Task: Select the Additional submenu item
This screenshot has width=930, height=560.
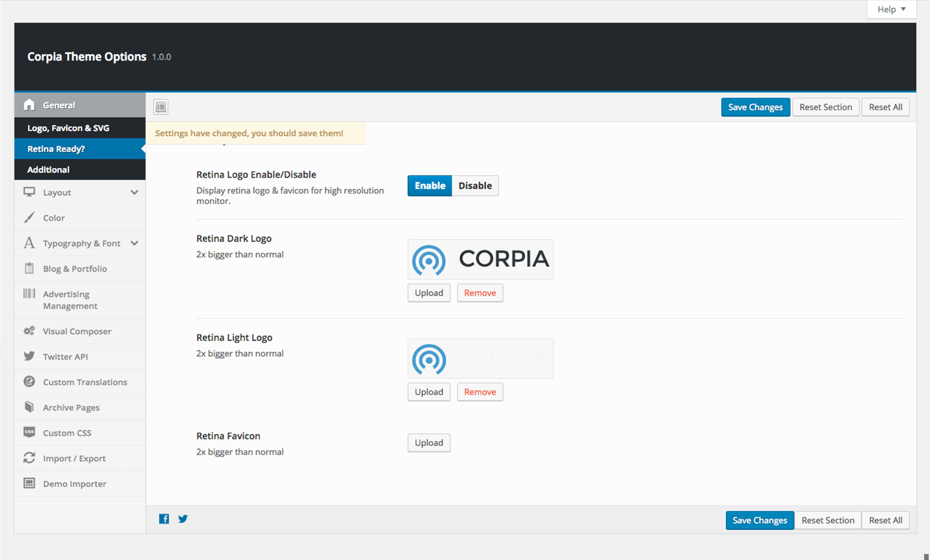Action: [48, 170]
